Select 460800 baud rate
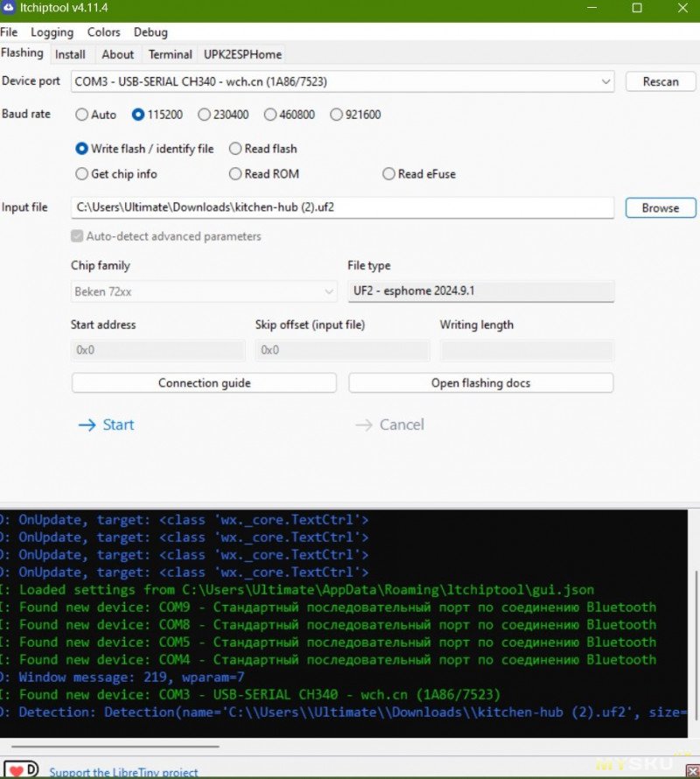The width and height of the screenshot is (700, 779). tap(270, 115)
